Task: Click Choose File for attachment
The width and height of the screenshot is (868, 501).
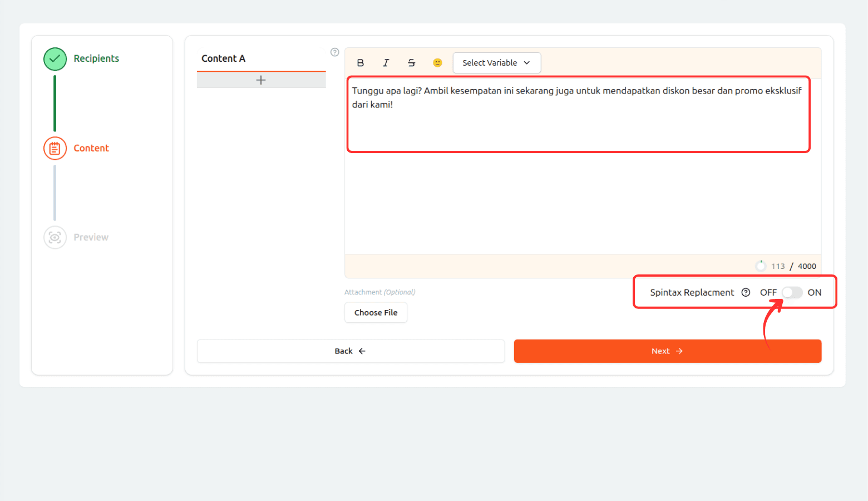Action: tap(376, 312)
